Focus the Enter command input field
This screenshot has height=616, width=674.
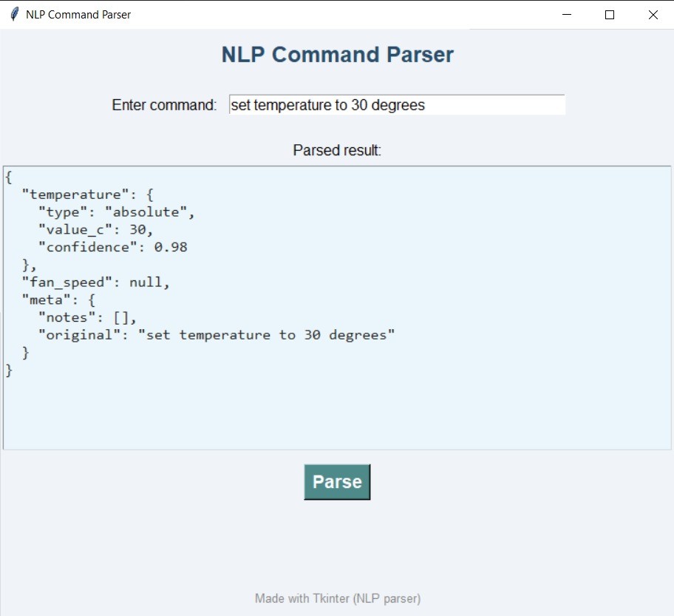(397, 105)
